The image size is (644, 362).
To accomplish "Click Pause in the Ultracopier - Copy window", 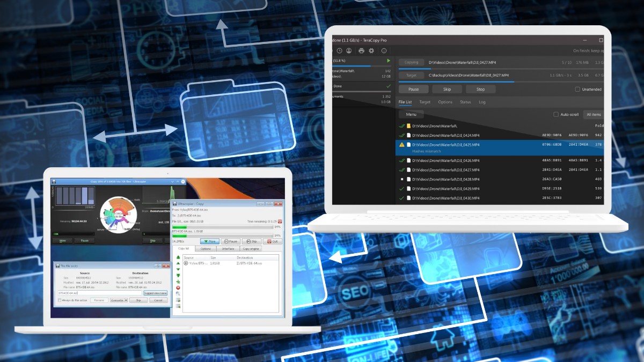I will [231, 241].
